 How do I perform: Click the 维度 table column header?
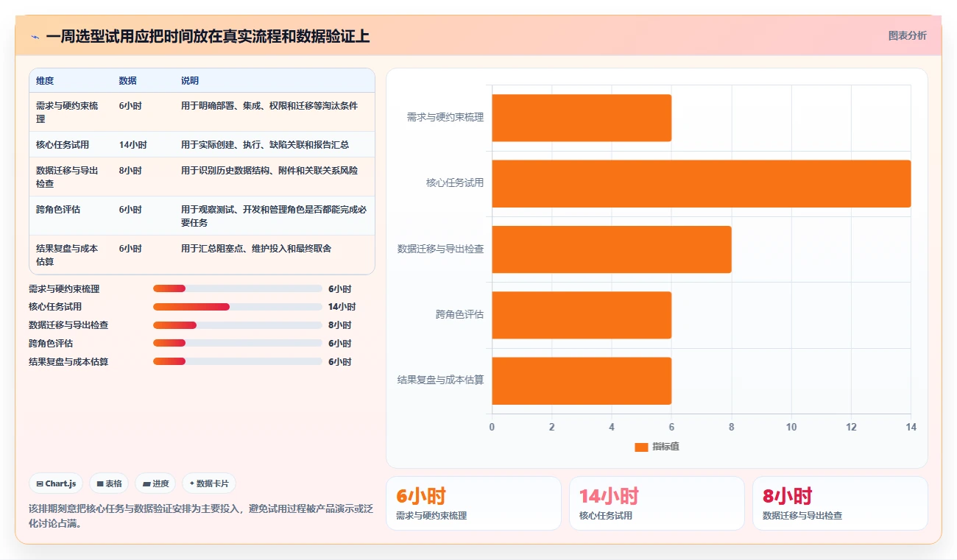[45, 81]
